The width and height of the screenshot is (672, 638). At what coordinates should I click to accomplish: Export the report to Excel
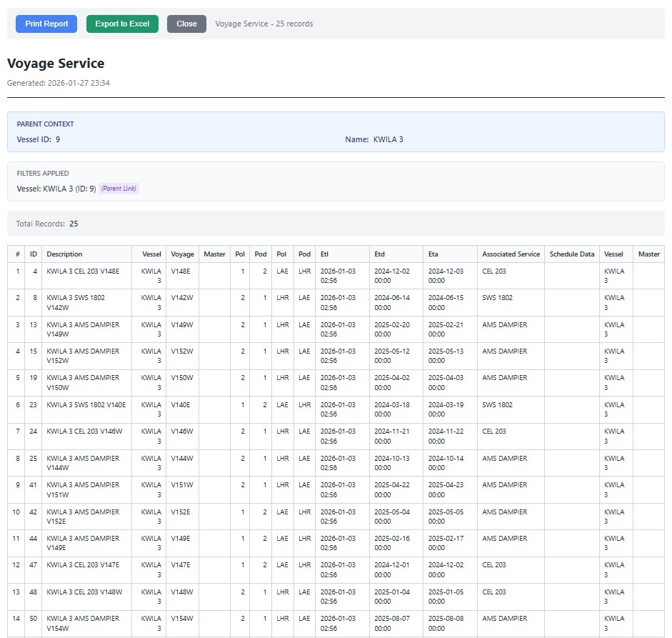122,24
